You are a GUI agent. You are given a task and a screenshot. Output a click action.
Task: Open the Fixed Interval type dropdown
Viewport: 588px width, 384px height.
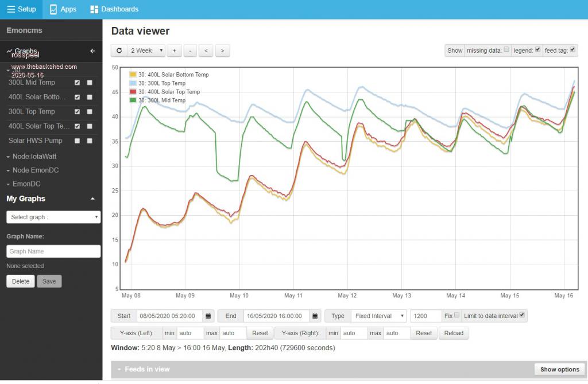pyautogui.click(x=378, y=316)
